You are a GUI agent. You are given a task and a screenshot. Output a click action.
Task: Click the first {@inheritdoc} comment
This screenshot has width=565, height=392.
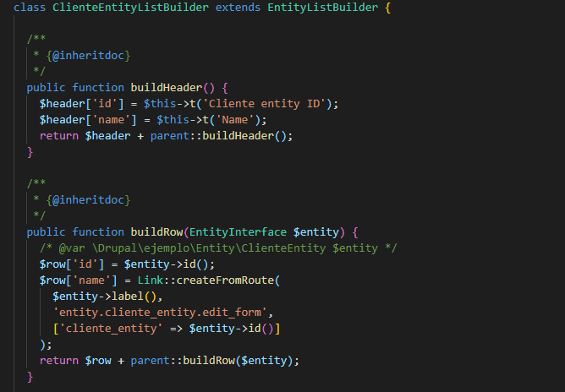pos(88,56)
